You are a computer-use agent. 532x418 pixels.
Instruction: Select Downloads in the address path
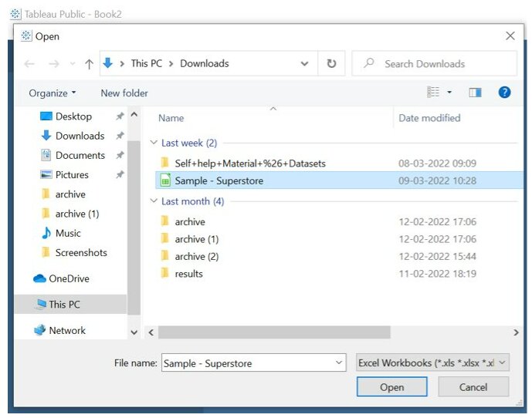point(205,63)
